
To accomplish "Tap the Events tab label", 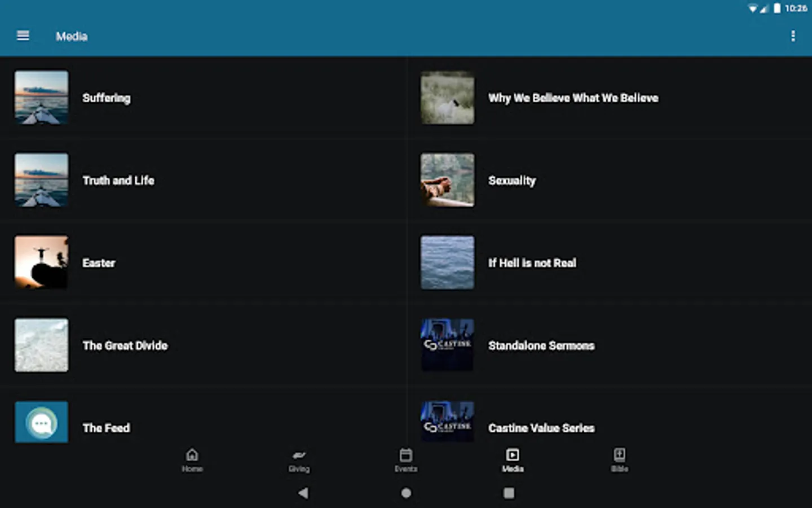I will (x=406, y=469).
